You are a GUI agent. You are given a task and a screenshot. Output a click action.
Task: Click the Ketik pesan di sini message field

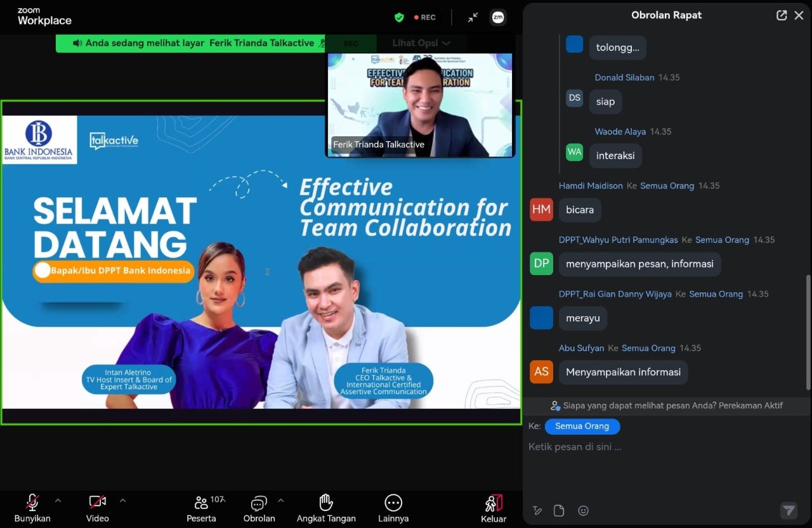coord(666,447)
